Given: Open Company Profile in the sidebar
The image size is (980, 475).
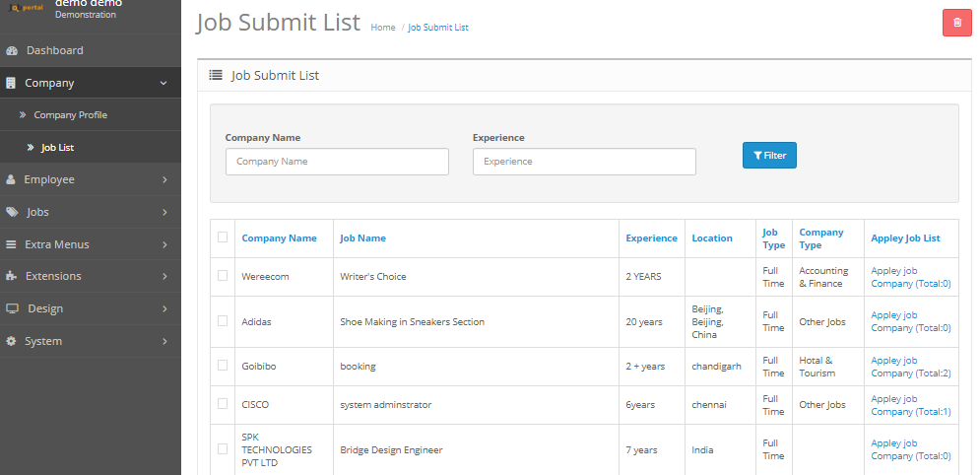Looking at the screenshot, I should coord(70,115).
